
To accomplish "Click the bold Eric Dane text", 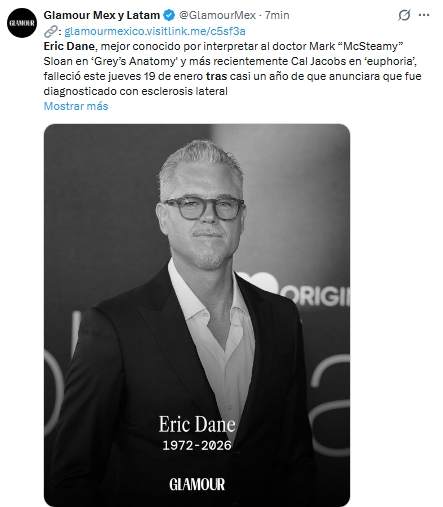I will (x=69, y=46).
